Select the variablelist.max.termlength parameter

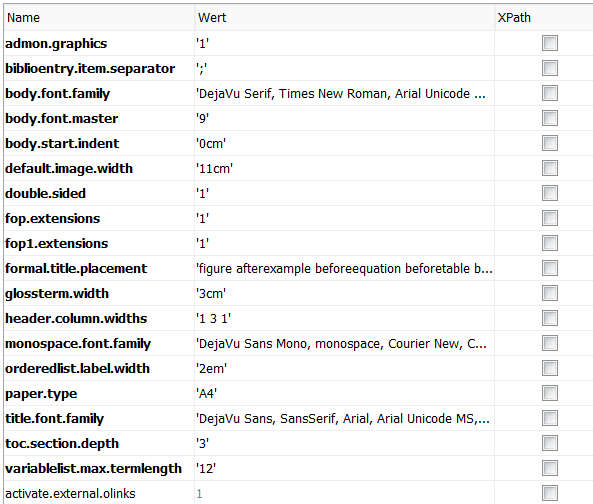[93, 468]
